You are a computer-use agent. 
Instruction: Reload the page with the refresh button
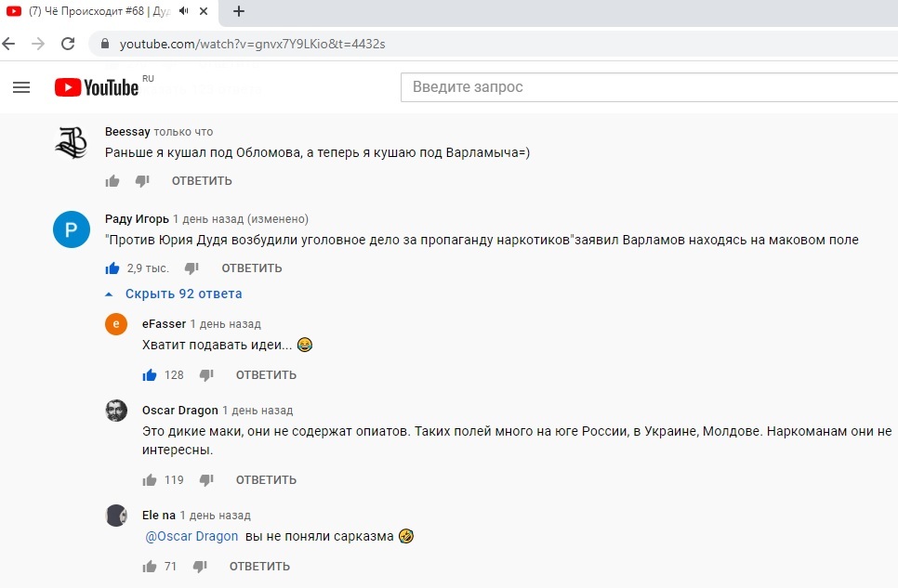pyautogui.click(x=68, y=44)
